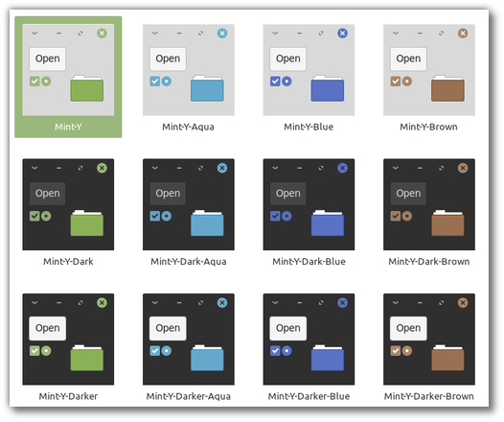504x422 pixels.
Task: Click the green folder in Mint-Y-Darker preview
Action: [87, 358]
